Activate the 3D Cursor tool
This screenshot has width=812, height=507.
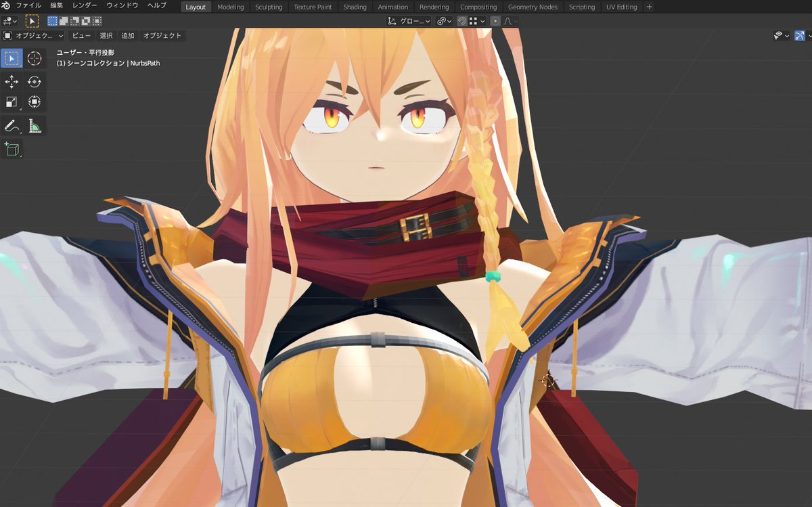click(35, 58)
